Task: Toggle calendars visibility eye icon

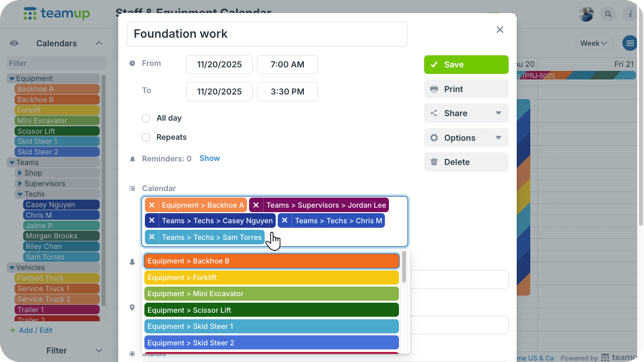Action: 14,43
